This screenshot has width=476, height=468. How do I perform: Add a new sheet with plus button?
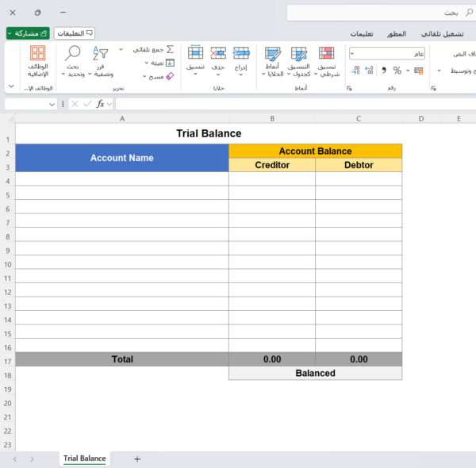tap(137, 458)
